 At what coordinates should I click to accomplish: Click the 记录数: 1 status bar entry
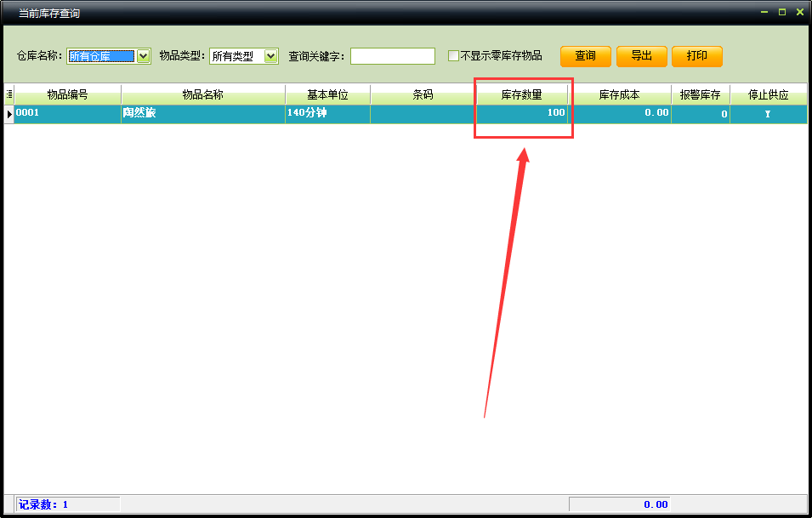pyautogui.click(x=68, y=504)
